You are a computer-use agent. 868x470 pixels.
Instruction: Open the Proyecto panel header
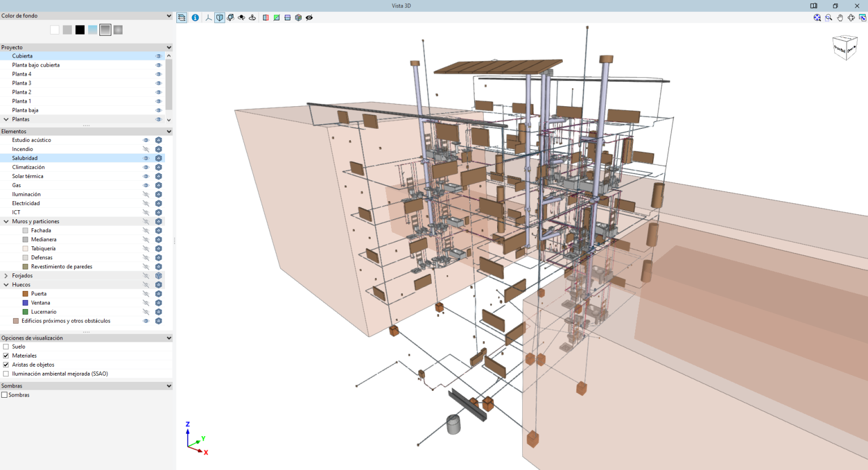click(x=85, y=47)
